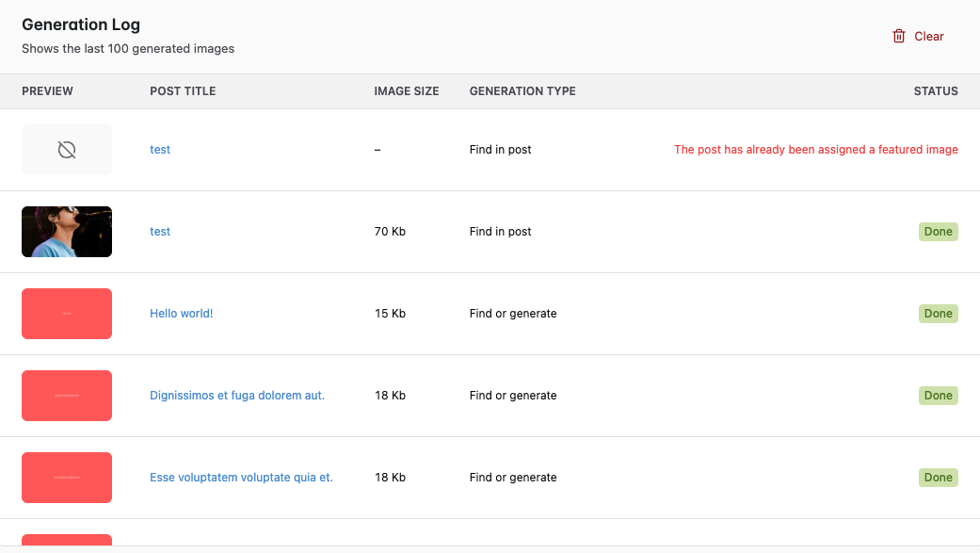Screen dimensions: 980x553
Task: Open the first "test" post link
Action: 160,150
